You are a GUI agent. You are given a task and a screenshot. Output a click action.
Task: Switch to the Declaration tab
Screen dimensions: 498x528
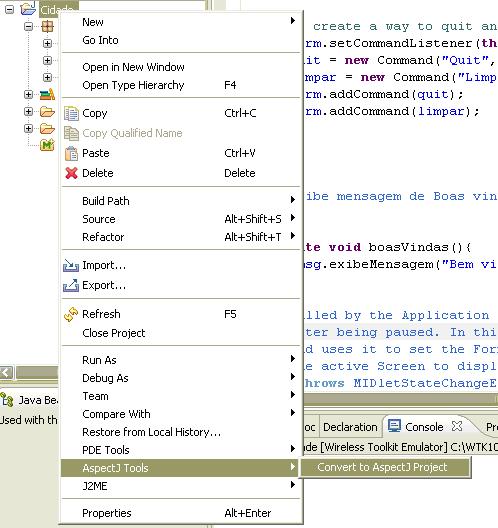pyautogui.click(x=350, y=427)
